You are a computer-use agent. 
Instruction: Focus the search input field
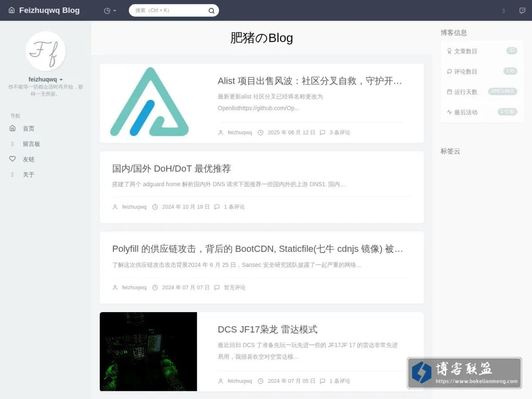(x=168, y=10)
